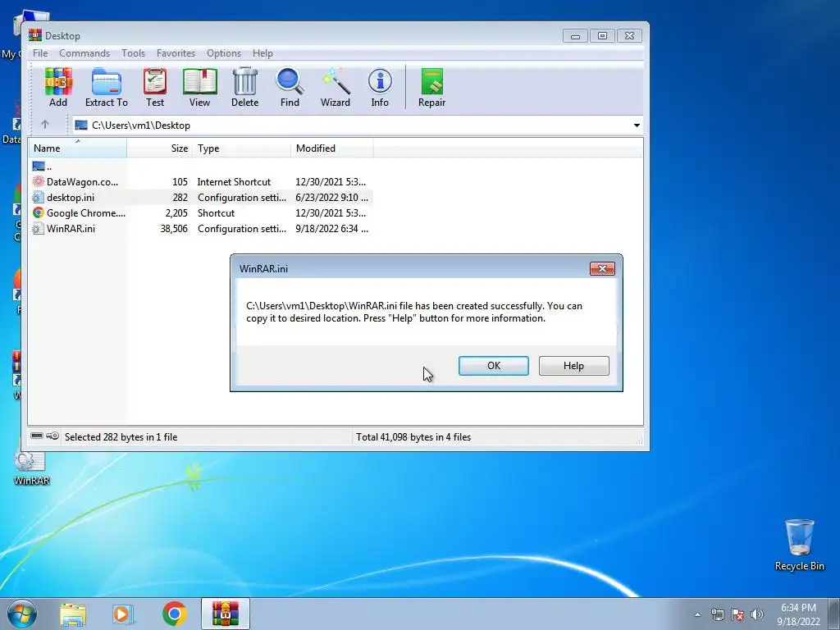Click the taskbar clock showing 6:34 PM
Screen dimensions: 840x630
pos(798,614)
